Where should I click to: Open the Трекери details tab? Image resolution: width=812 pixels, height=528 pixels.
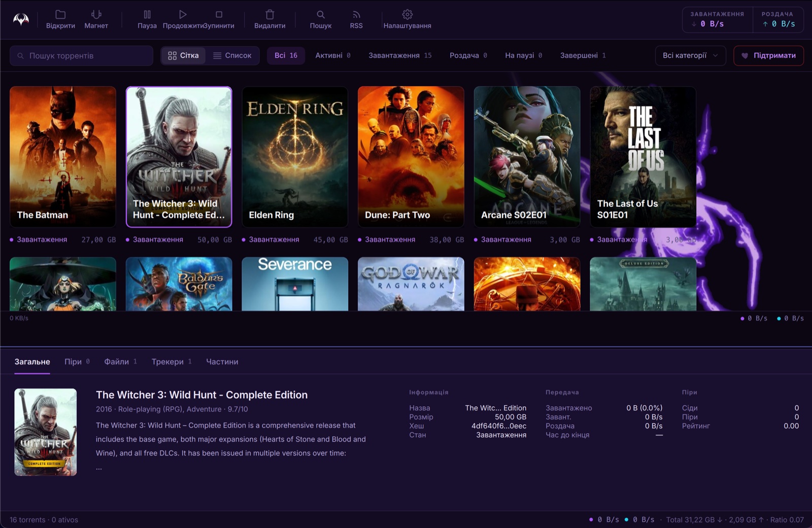[x=172, y=362]
